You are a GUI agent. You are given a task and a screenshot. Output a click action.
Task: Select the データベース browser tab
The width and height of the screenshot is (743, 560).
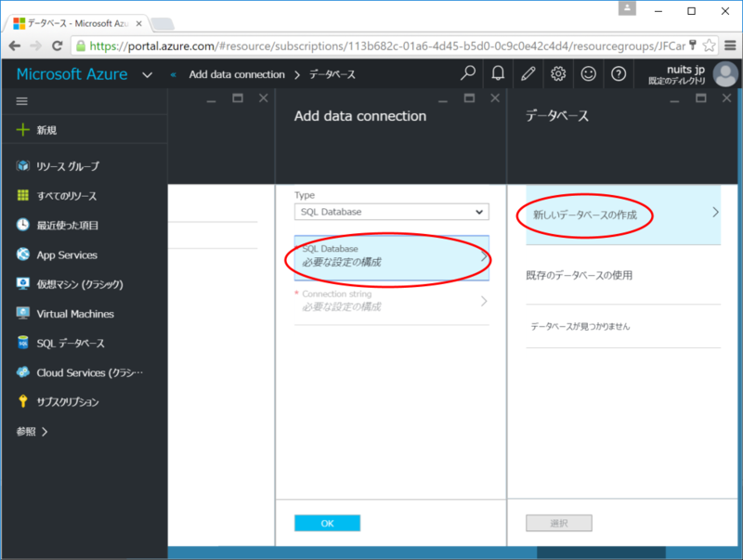(x=77, y=23)
